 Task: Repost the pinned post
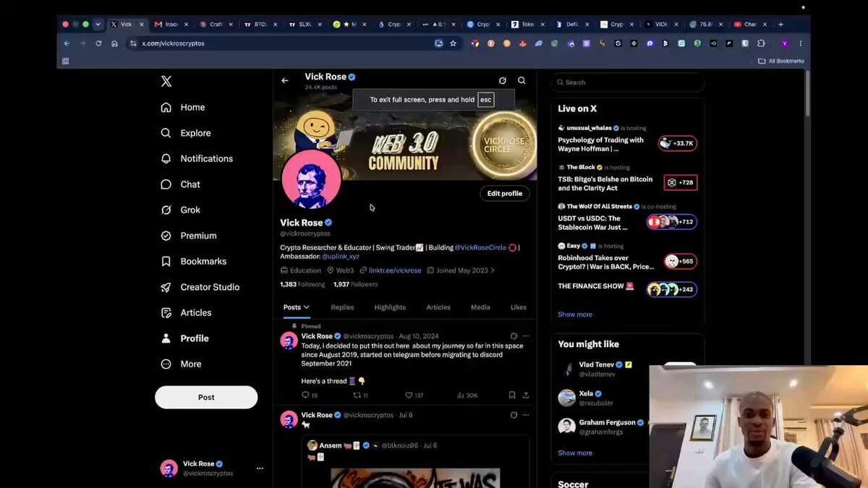pyautogui.click(x=359, y=395)
